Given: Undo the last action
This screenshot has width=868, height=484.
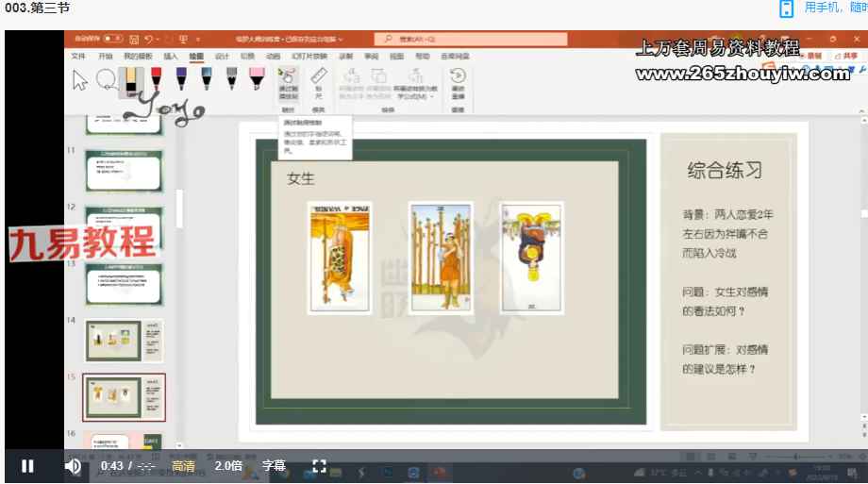Looking at the screenshot, I should (148, 40).
